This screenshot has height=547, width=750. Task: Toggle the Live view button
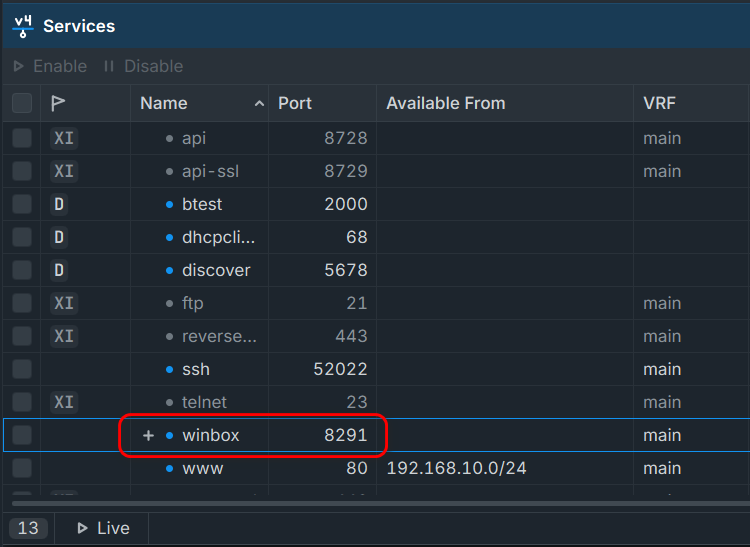(x=103, y=528)
